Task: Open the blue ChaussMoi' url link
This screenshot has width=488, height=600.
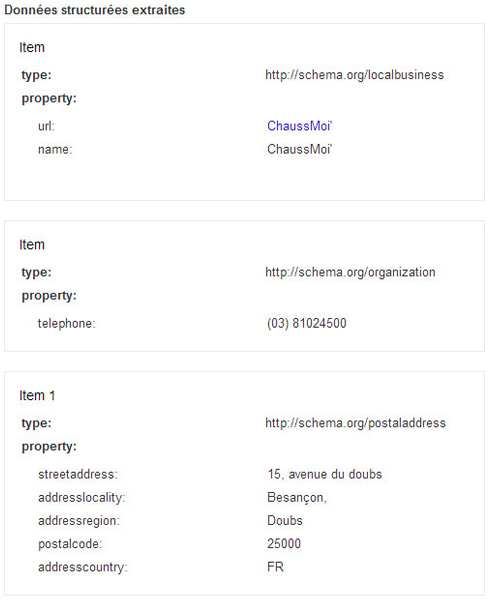Action: (x=299, y=126)
